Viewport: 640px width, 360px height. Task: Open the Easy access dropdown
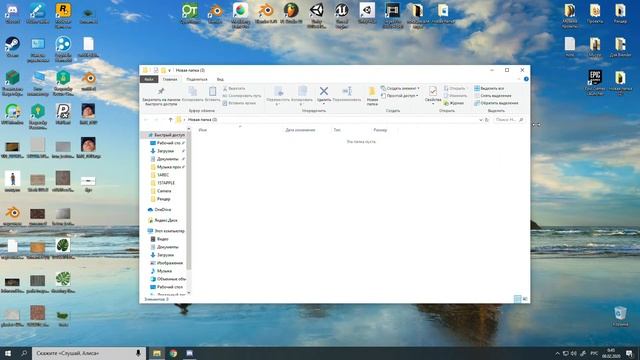click(399, 96)
